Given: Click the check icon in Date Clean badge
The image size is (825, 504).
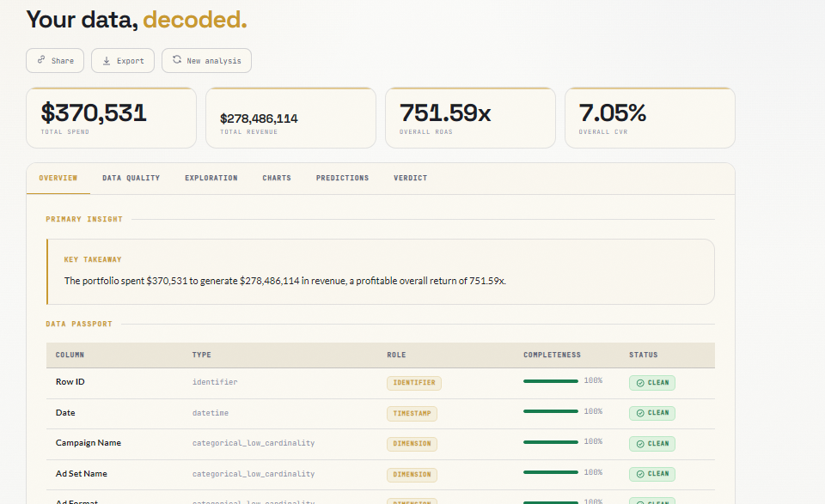Looking at the screenshot, I should (640, 413).
